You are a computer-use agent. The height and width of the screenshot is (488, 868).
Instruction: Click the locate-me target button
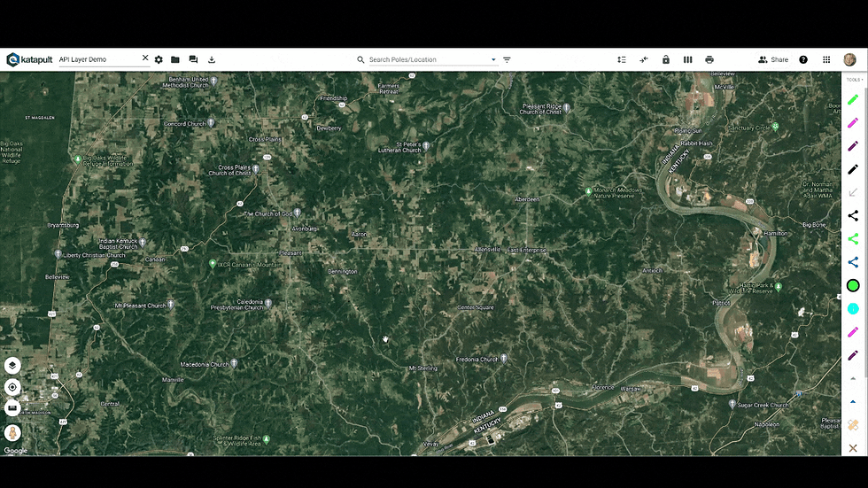click(12, 387)
